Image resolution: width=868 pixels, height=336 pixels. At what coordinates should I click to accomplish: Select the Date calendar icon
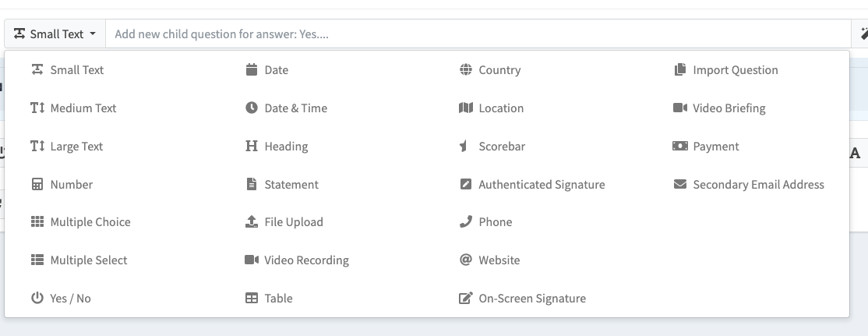pos(252,70)
